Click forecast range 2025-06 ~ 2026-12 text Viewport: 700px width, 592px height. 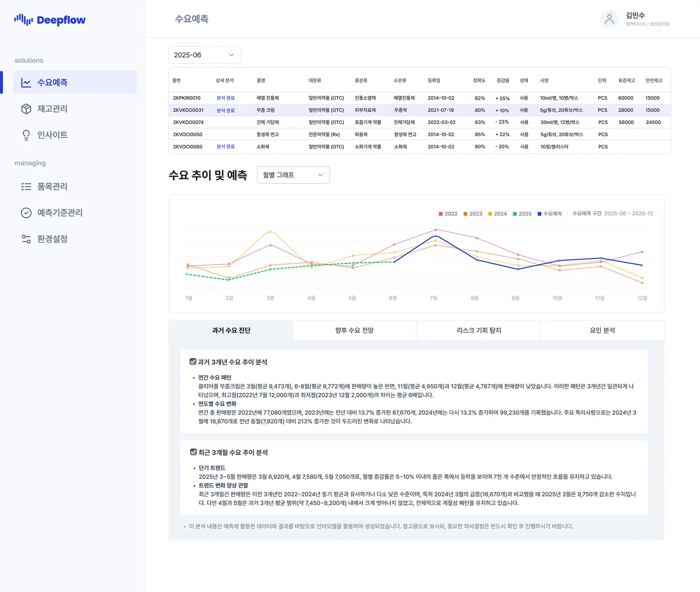point(629,214)
